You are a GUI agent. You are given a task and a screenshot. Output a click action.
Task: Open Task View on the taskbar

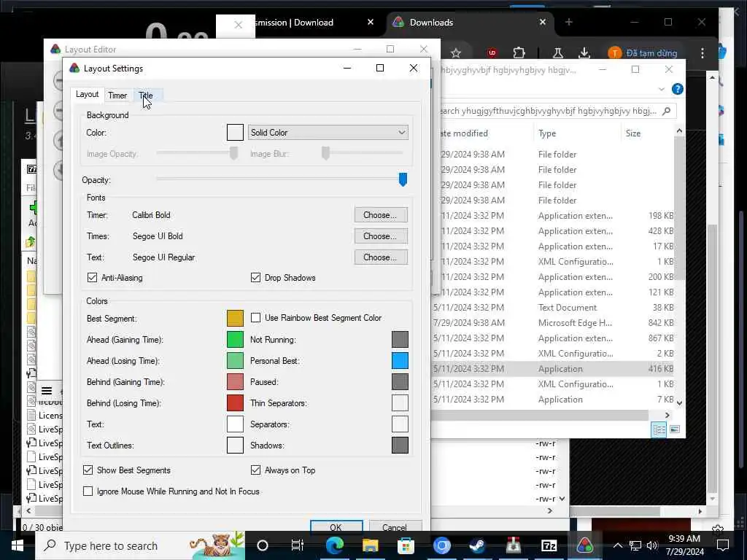point(298,545)
